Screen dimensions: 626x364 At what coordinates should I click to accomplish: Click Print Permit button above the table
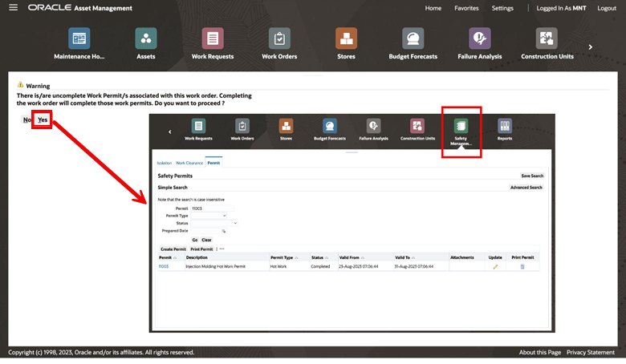pyautogui.click(x=201, y=249)
